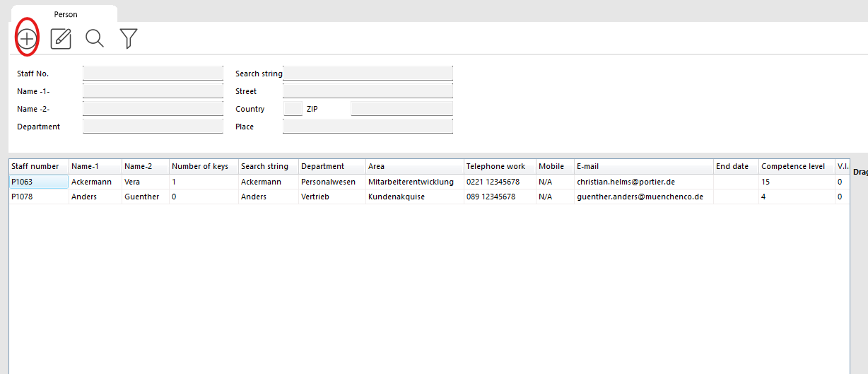Click department cell Vertrieb
Screen dimensions: 868x374
[x=332, y=197]
